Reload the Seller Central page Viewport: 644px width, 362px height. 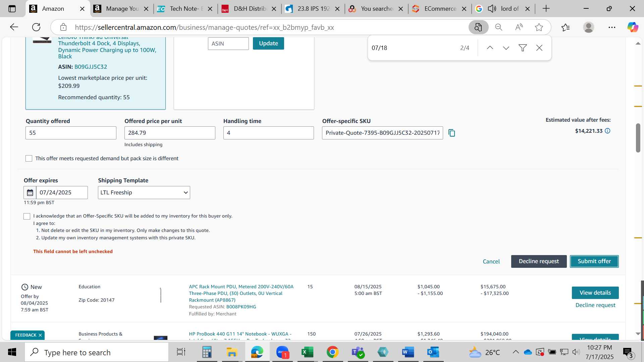click(x=36, y=27)
